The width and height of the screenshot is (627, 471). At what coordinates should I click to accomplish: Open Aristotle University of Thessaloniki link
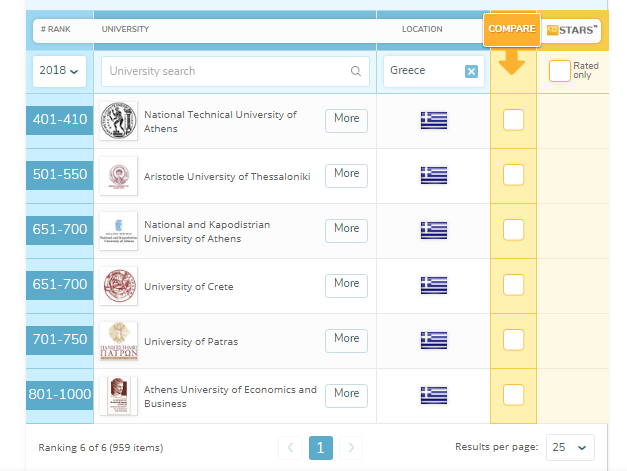[x=227, y=176]
